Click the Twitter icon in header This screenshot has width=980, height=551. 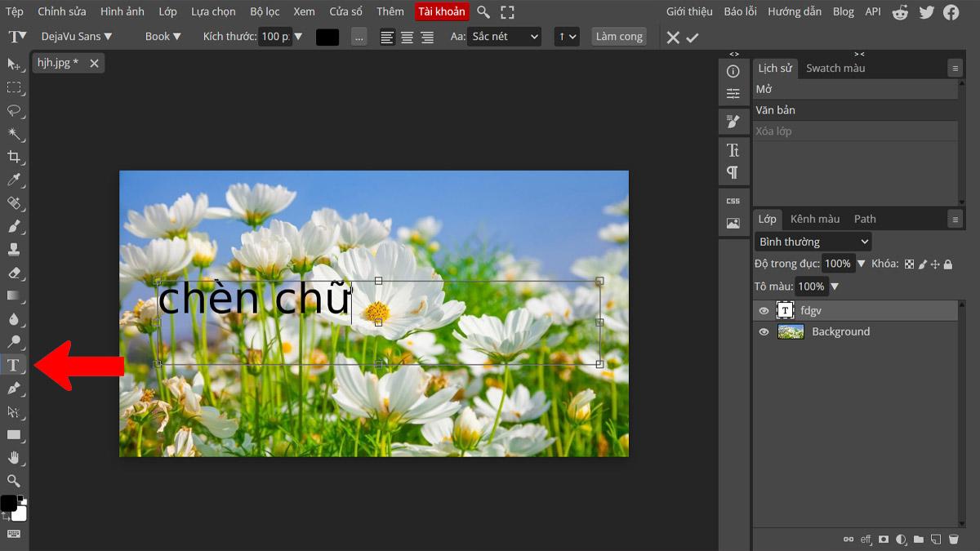pyautogui.click(x=926, y=12)
